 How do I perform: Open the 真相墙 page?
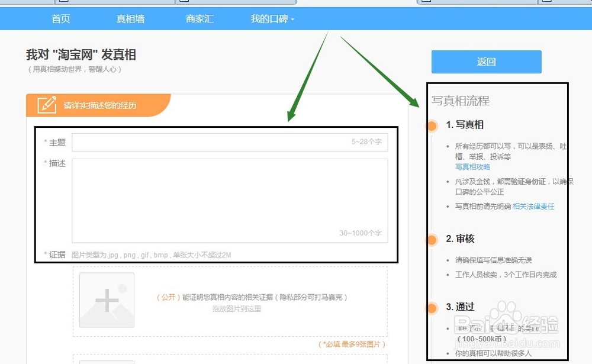click(130, 18)
